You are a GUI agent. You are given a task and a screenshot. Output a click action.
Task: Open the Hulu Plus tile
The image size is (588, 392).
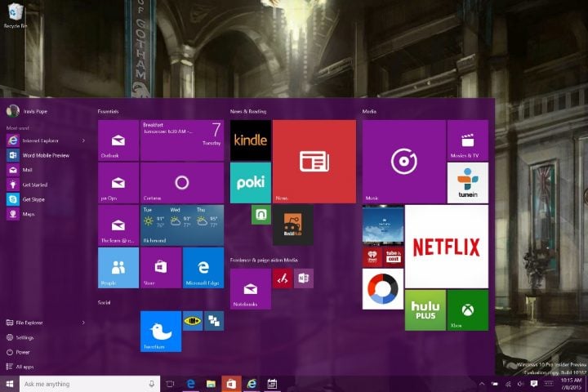click(x=425, y=310)
